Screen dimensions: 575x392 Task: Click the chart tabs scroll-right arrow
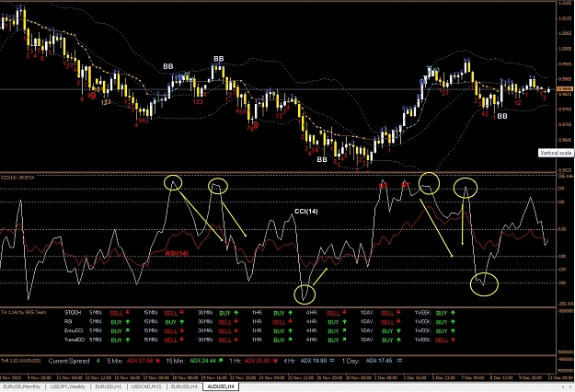click(570, 386)
